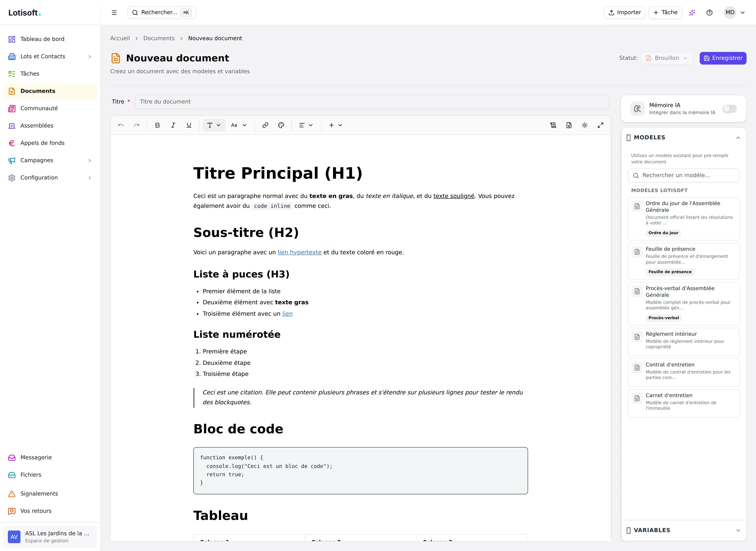Open the Brouillon status dropdown
This screenshot has width=756, height=551.
click(x=667, y=58)
